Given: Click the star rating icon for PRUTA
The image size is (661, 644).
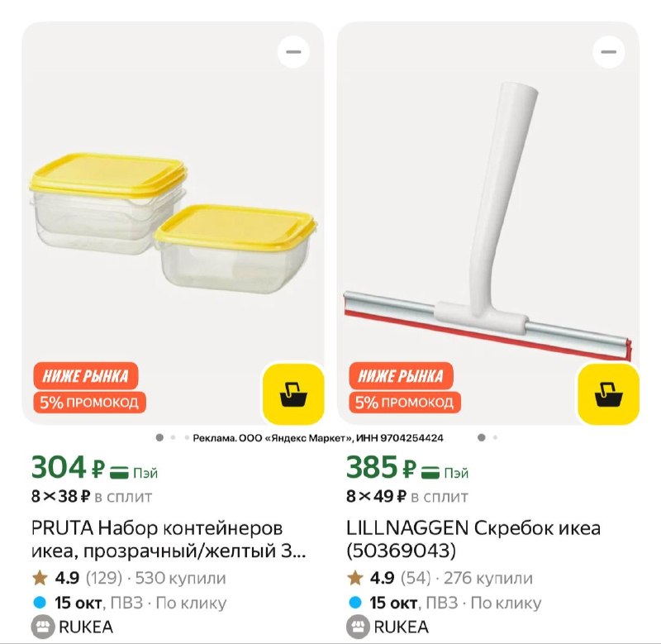Looking at the screenshot, I should [40, 578].
